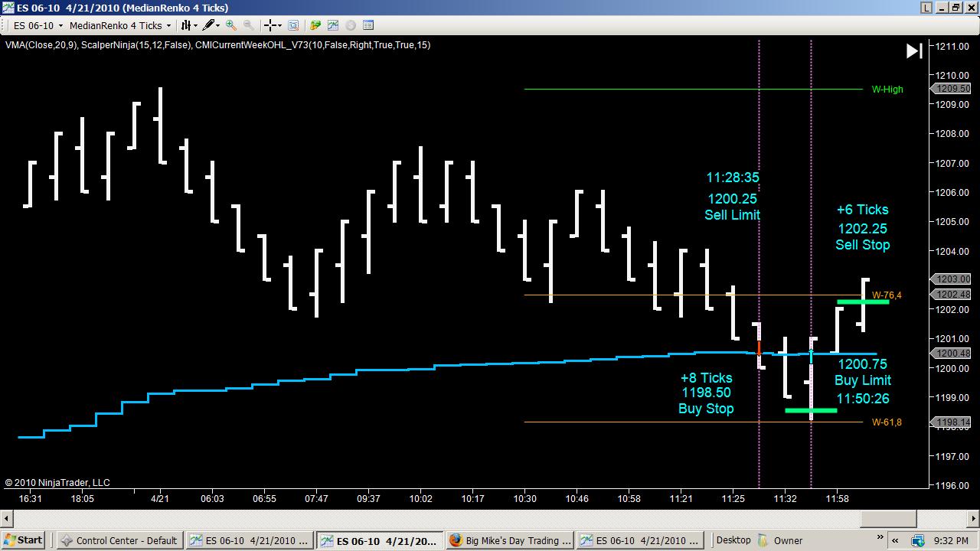Expand the crosshair cursor dropdown arrow
Screen dimensions: 980x551
click(281, 25)
